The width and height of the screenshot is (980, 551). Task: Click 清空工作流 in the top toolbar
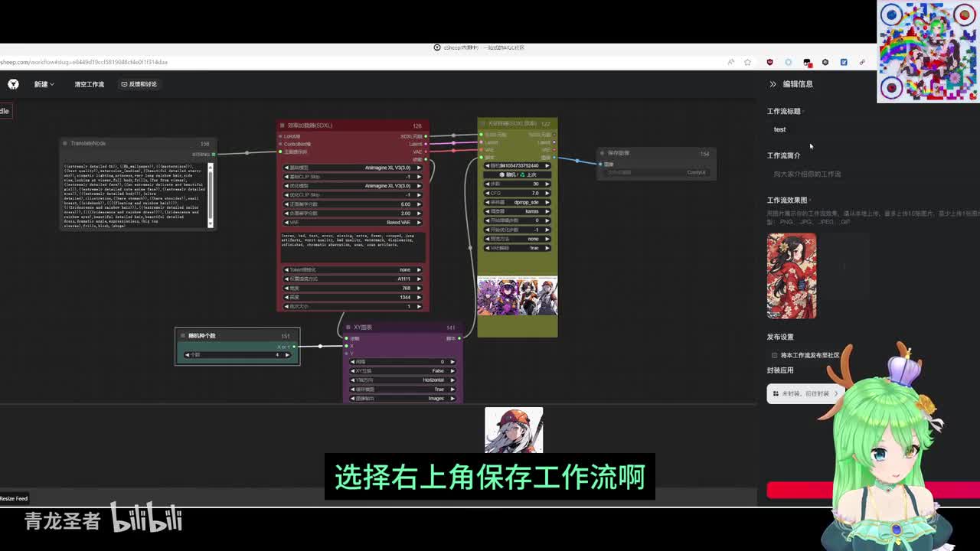(89, 84)
